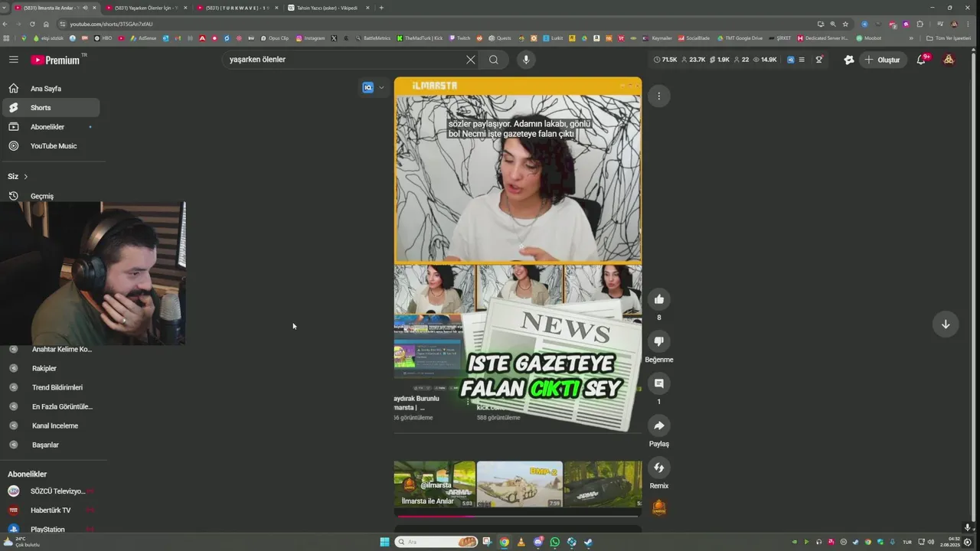Image resolution: width=980 pixels, height=551 pixels.
Task: Select Shorts in the sidebar
Action: (51, 108)
